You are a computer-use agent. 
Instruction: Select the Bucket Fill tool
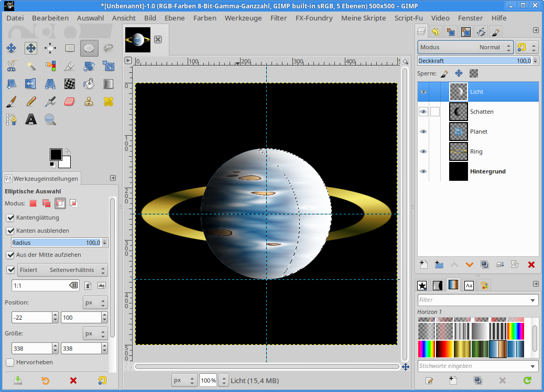coord(89,83)
